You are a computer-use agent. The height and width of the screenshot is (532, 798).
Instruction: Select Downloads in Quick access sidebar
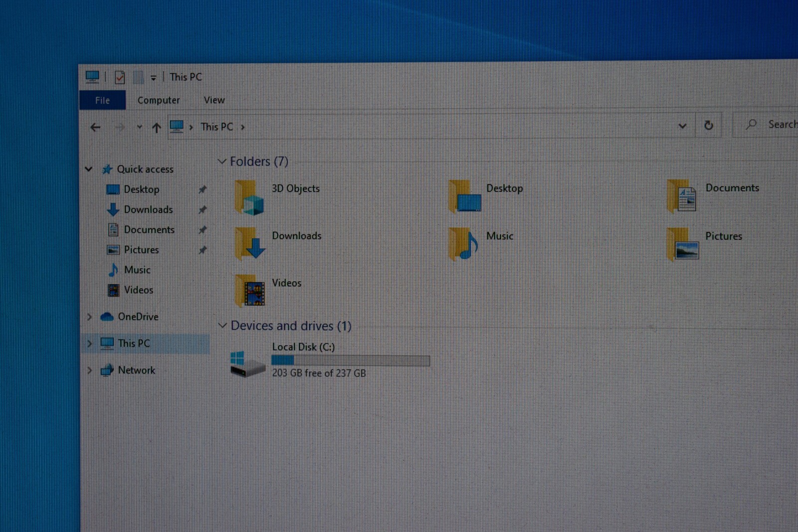[x=149, y=209]
